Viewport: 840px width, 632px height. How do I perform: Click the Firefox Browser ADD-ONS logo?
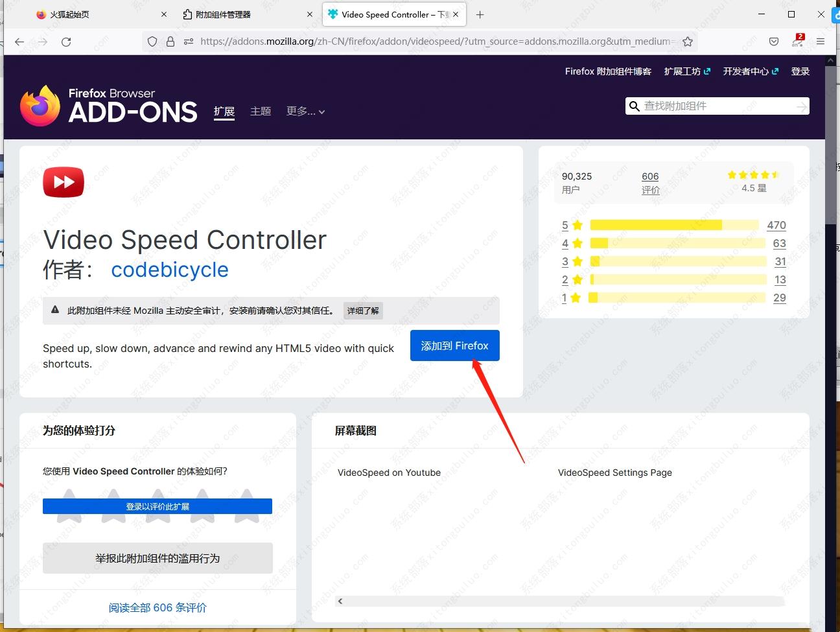(109, 106)
